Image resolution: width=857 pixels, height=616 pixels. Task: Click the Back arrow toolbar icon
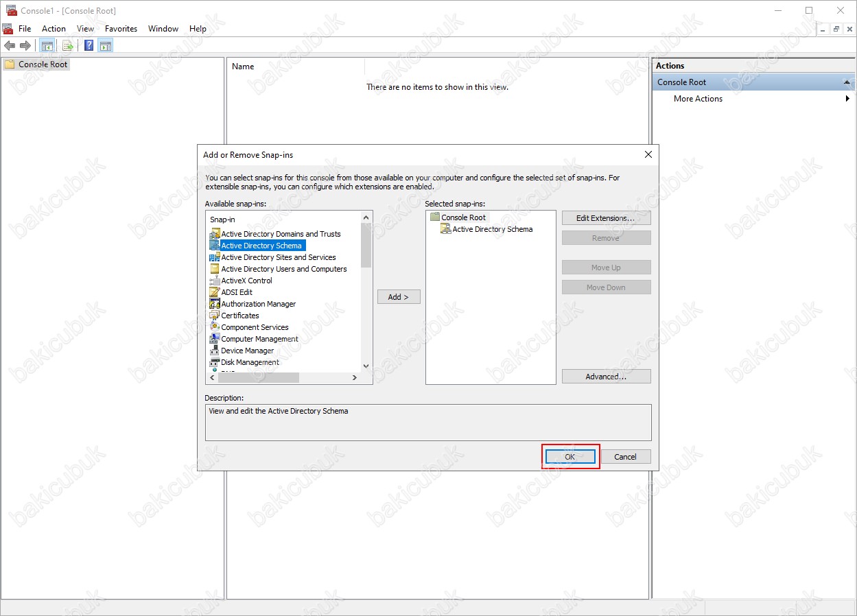point(10,46)
